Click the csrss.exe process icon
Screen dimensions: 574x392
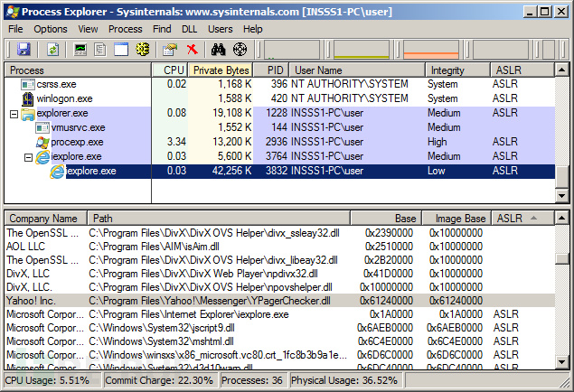(x=28, y=85)
